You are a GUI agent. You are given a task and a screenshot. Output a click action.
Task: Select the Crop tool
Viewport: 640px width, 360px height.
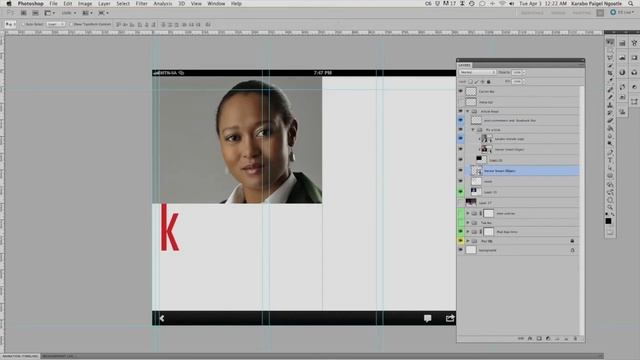pos(610,73)
